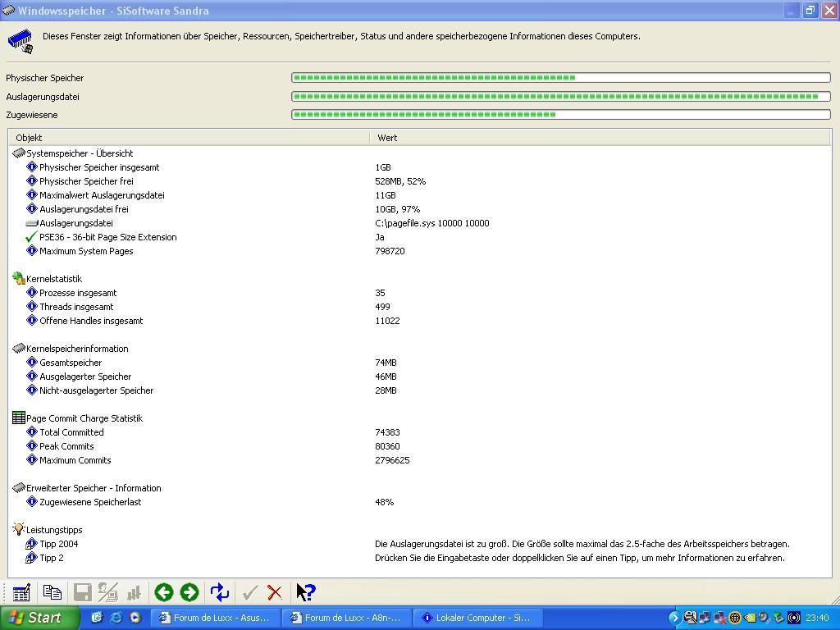Click info icon beside Prozesse insgesamt
The height and width of the screenshot is (630, 840).
point(32,293)
